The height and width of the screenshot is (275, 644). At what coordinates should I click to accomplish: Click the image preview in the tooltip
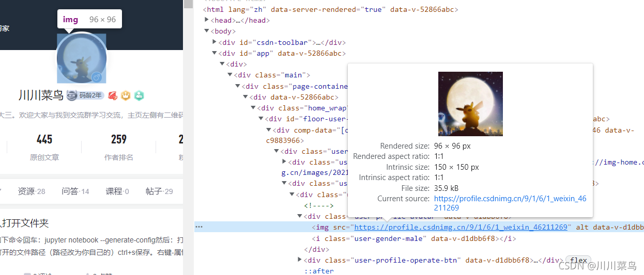coord(470,104)
